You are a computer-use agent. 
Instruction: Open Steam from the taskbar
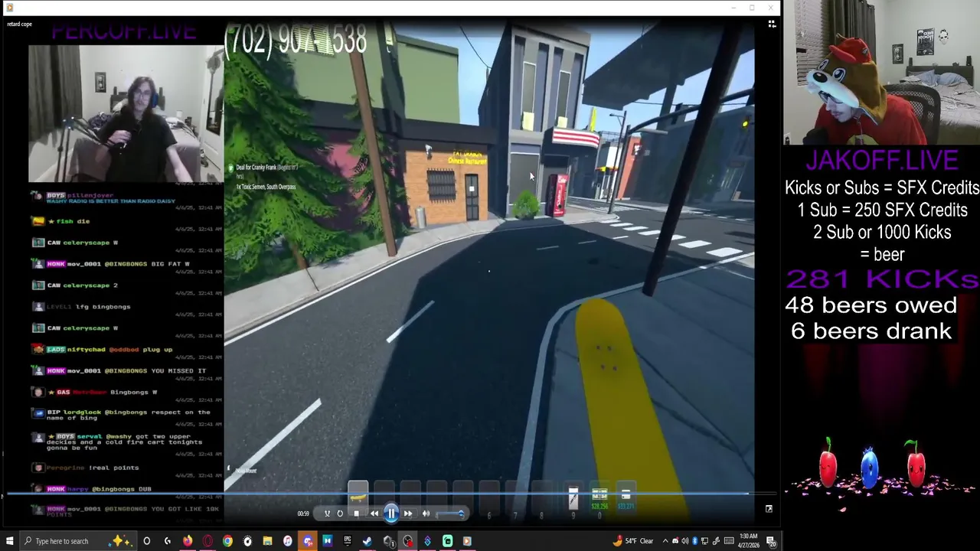(367, 541)
